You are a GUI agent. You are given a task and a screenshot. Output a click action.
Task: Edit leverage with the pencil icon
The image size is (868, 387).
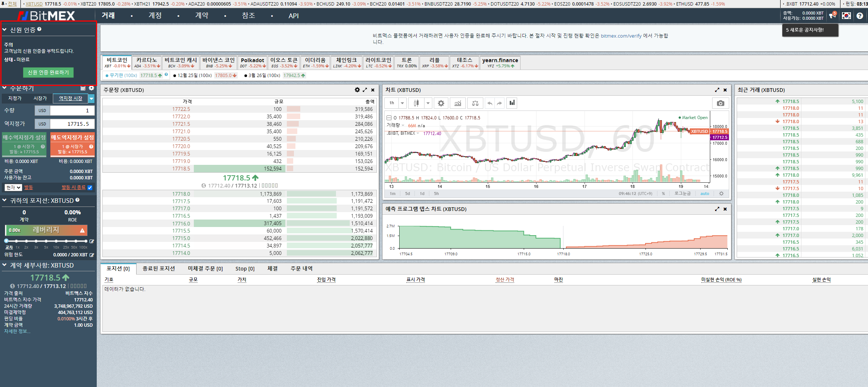point(92,242)
